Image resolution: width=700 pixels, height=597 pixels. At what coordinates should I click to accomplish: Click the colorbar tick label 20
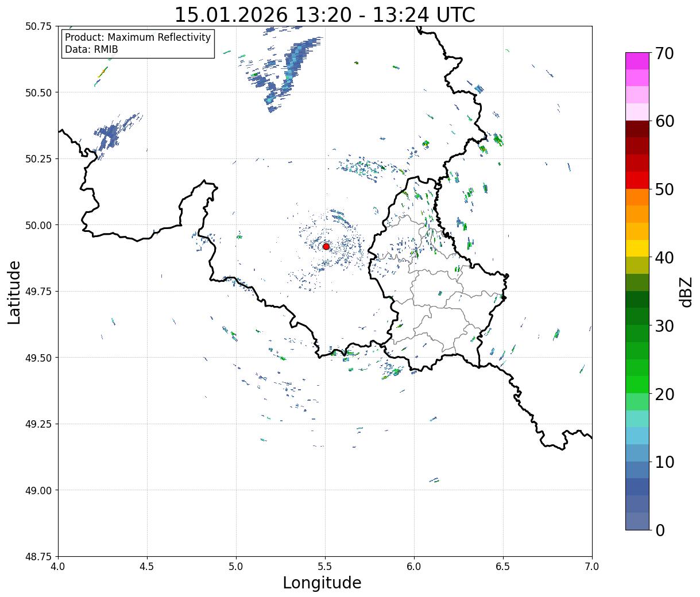[664, 394]
